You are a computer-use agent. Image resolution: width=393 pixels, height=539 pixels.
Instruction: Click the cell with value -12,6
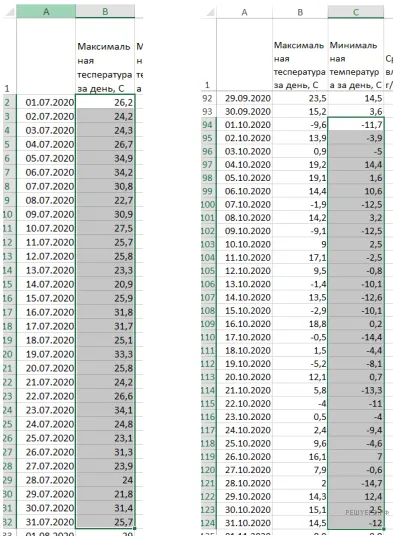coord(356,297)
